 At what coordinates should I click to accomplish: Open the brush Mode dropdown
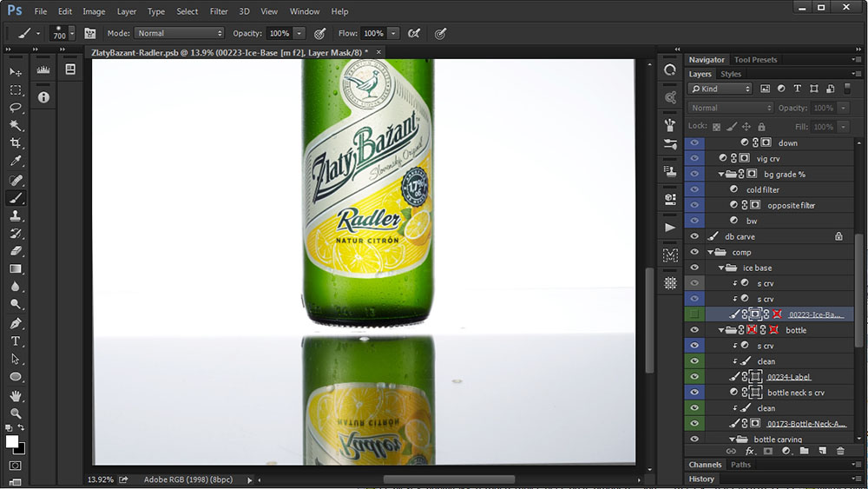[x=180, y=33]
